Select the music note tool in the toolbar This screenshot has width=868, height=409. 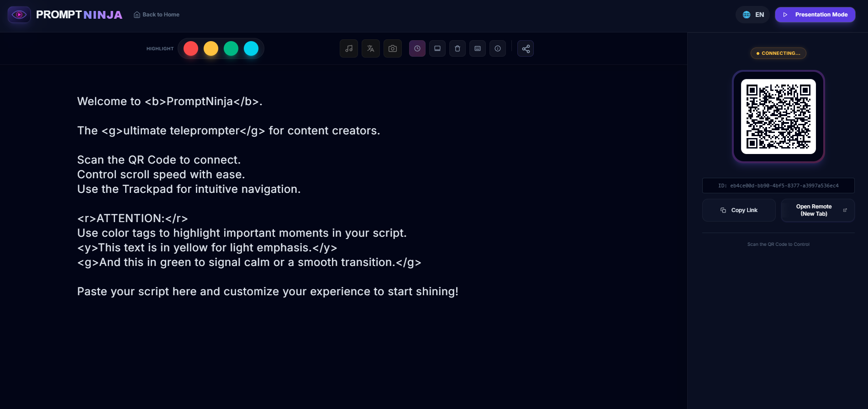point(348,48)
